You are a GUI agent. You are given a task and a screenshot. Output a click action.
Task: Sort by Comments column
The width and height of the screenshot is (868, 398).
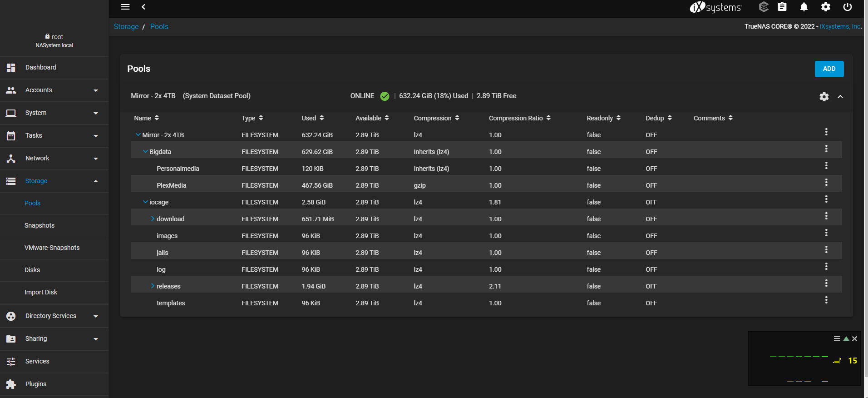coord(713,118)
